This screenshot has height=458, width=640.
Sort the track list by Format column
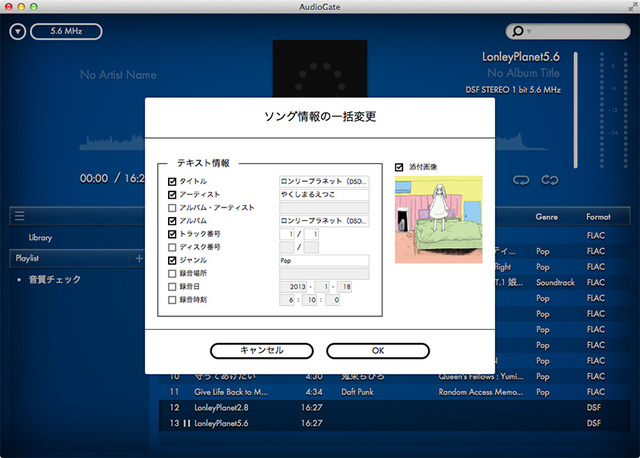click(x=601, y=216)
